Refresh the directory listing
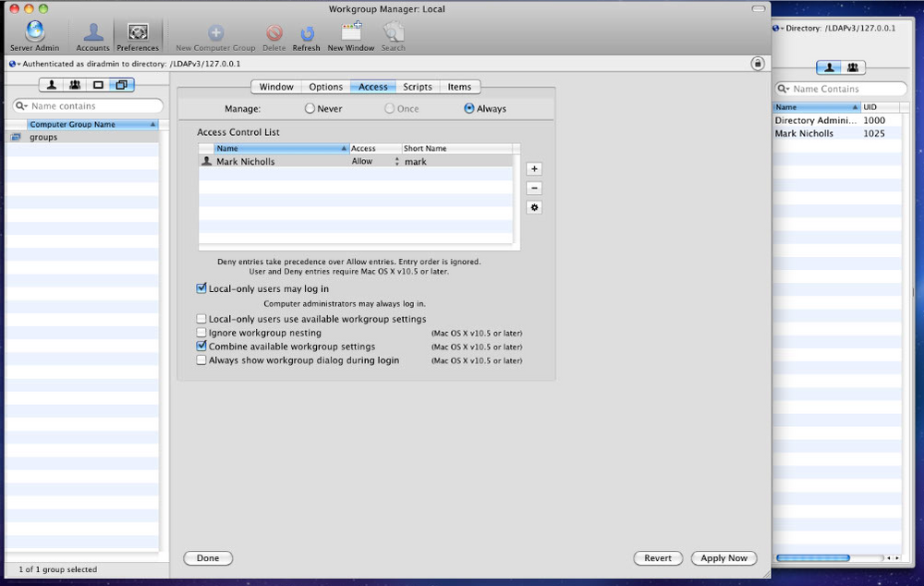Screen dimensions: 924x586 pyautogui.click(x=307, y=36)
